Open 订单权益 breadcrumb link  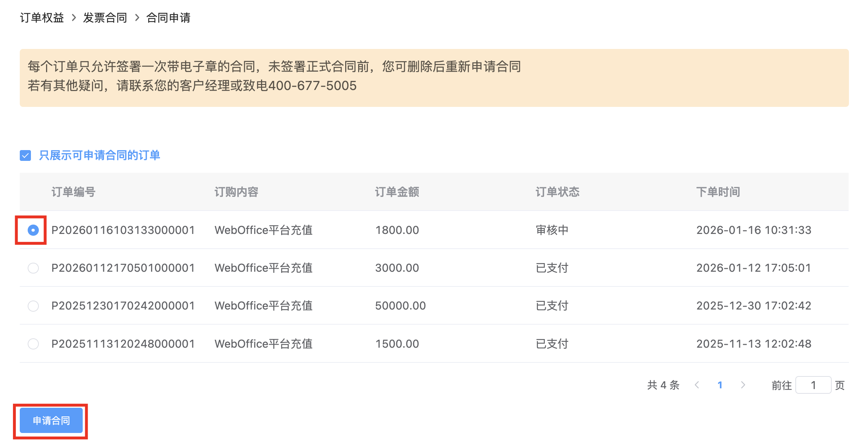pos(42,17)
